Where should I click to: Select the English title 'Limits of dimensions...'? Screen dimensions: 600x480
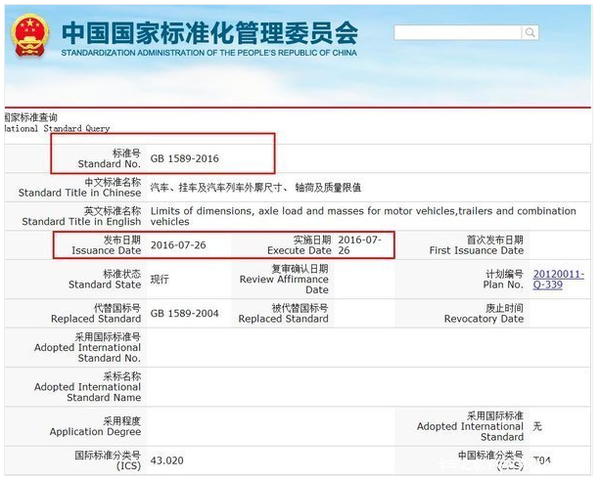(363, 216)
